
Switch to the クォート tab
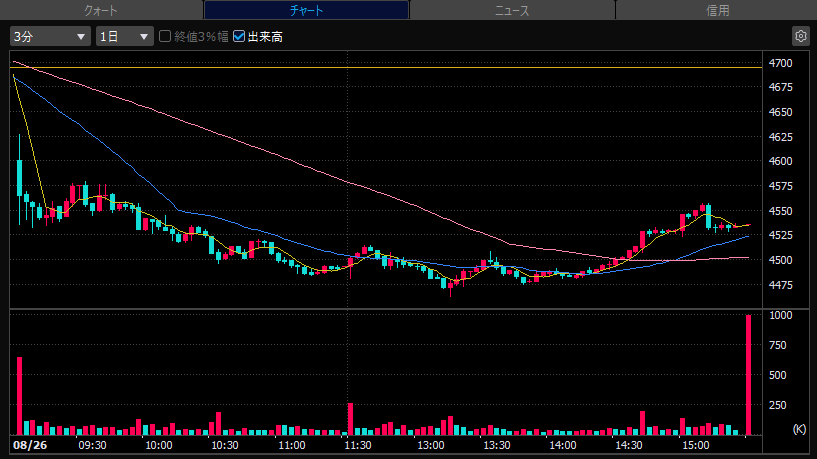point(101,10)
